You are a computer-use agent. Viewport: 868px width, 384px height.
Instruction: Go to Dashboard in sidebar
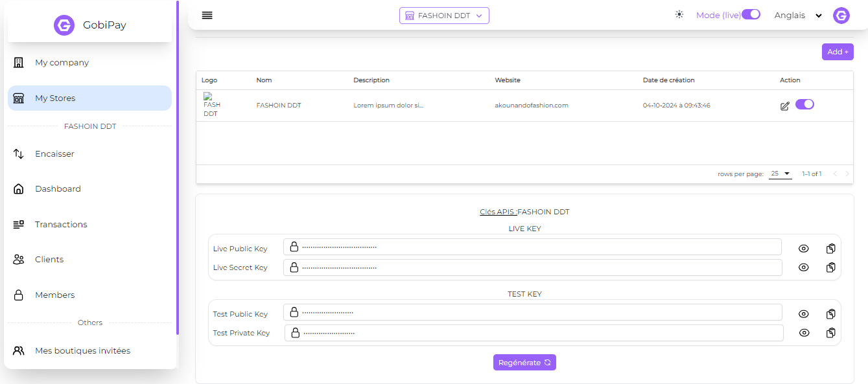tap(89, 189)
